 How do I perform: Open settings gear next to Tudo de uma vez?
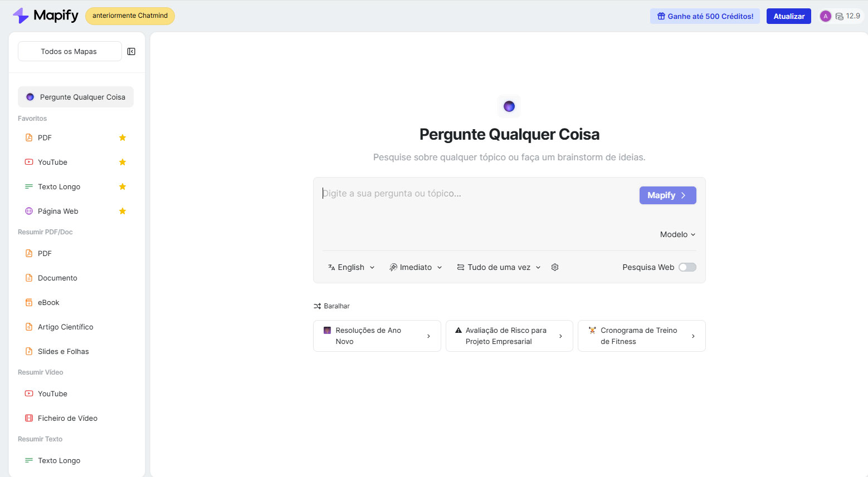pyautogui.click(x=555, y=267)
